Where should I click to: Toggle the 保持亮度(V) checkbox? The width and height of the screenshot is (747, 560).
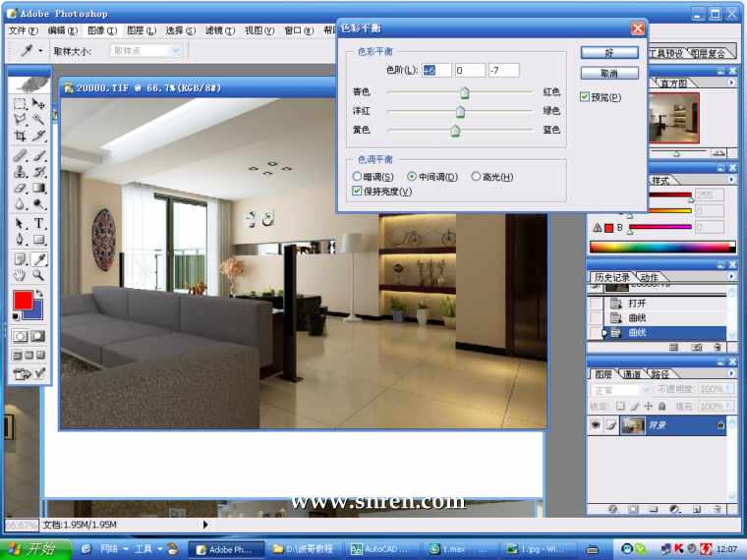click(x=357, y=192)
